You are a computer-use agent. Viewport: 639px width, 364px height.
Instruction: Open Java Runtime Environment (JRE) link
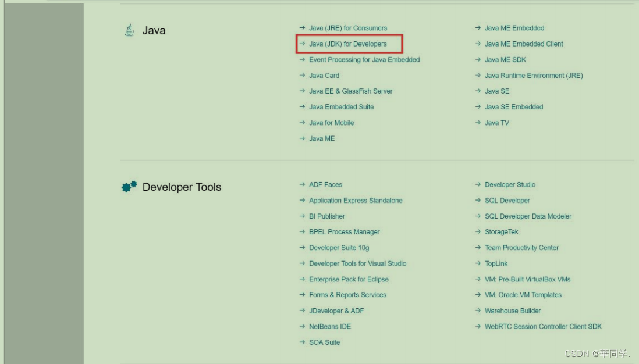point(534,76)
